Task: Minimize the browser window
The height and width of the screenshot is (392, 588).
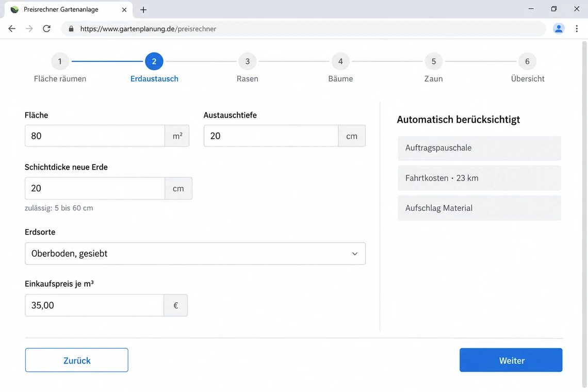Action: [531, 9]
